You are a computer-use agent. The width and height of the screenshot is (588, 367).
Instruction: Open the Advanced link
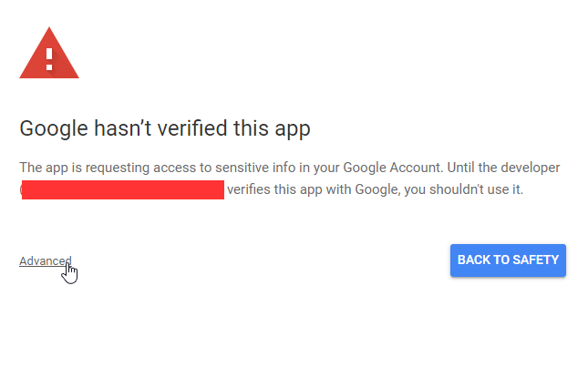click(x=45, y=261)
